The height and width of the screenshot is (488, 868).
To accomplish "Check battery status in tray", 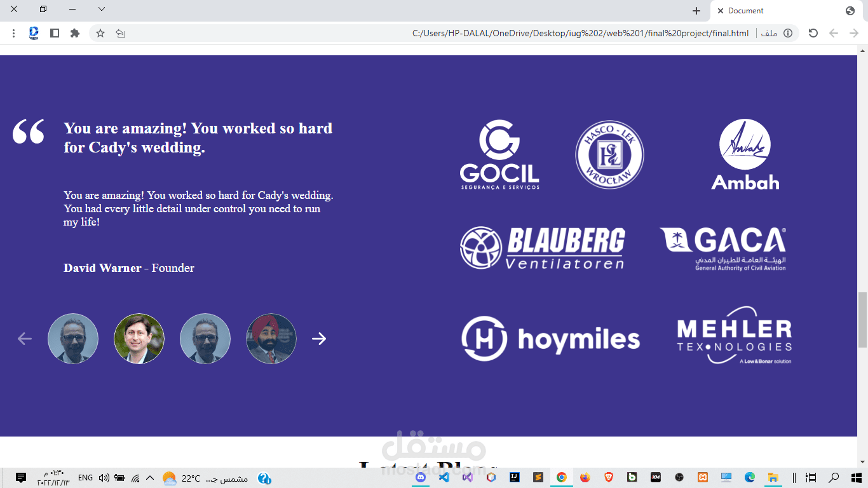I will [119, 478].
